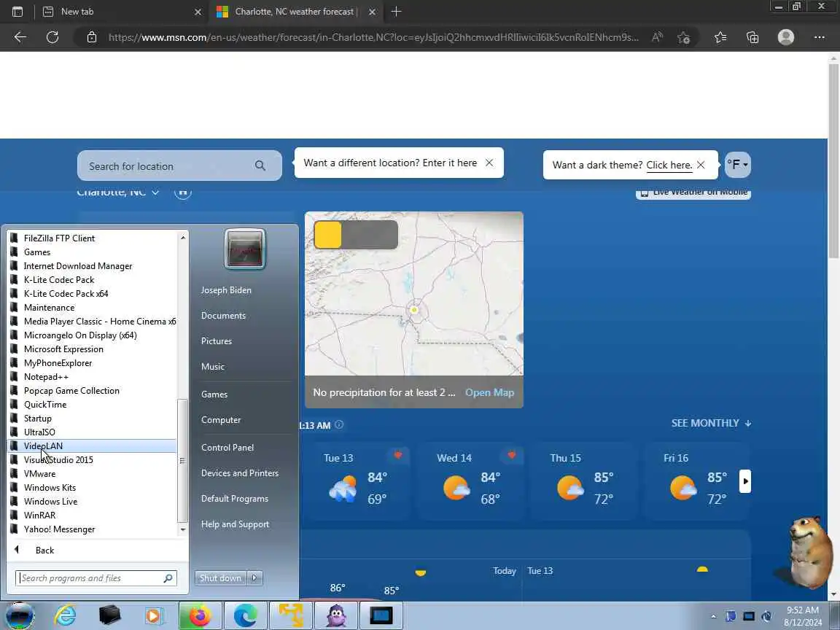Click the Start menu search magnifier icon
This screenshot has height=630, width=840.
[168, 578]
